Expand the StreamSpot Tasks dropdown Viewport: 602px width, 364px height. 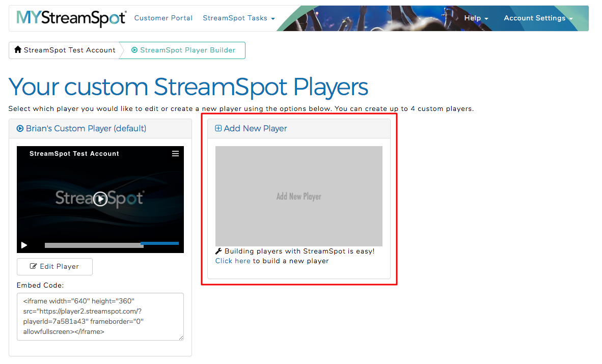point(238,18)
